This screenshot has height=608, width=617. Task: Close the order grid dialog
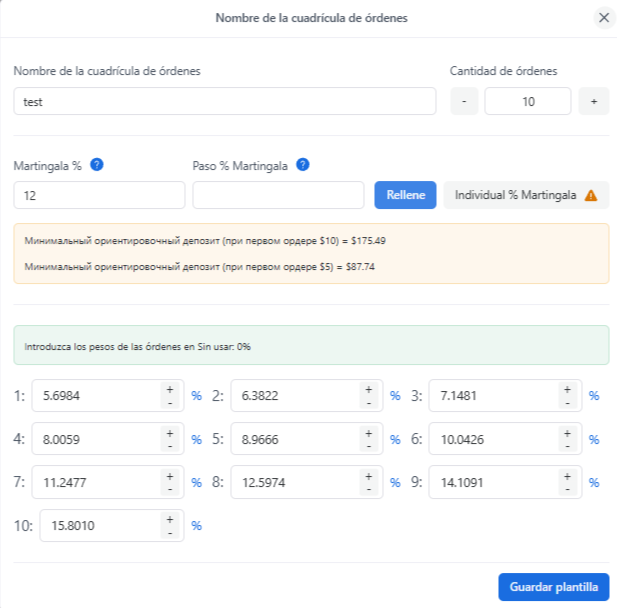pos(604,18)
